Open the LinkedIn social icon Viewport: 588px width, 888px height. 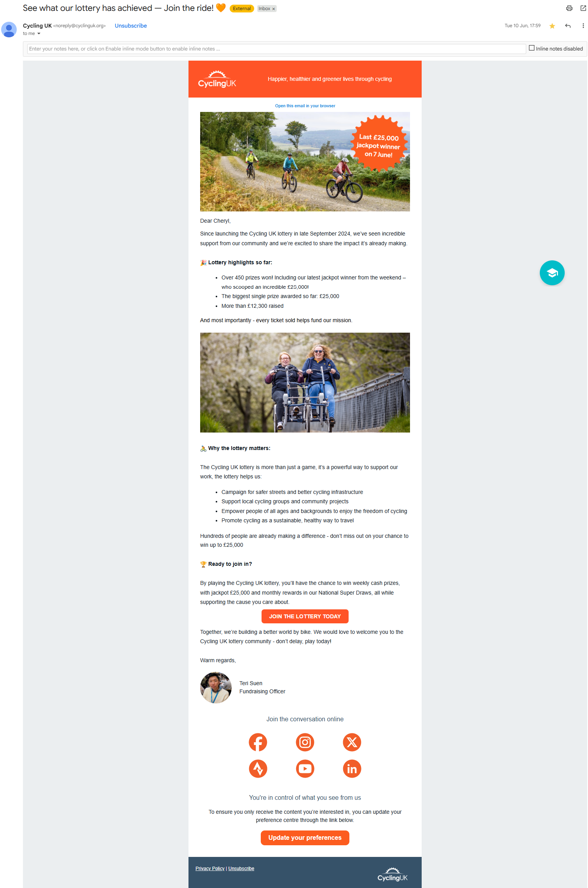pos(352,769)
